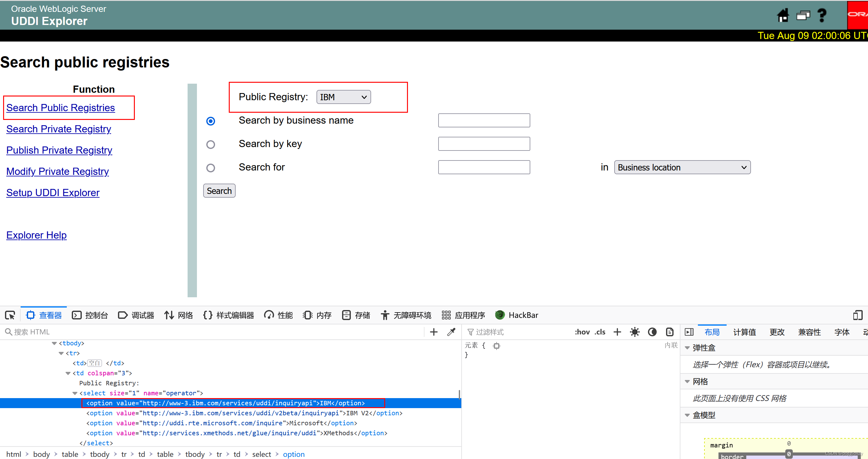Collapse the 弹性盒 section
868x459 pixels.
coord(687,348)
